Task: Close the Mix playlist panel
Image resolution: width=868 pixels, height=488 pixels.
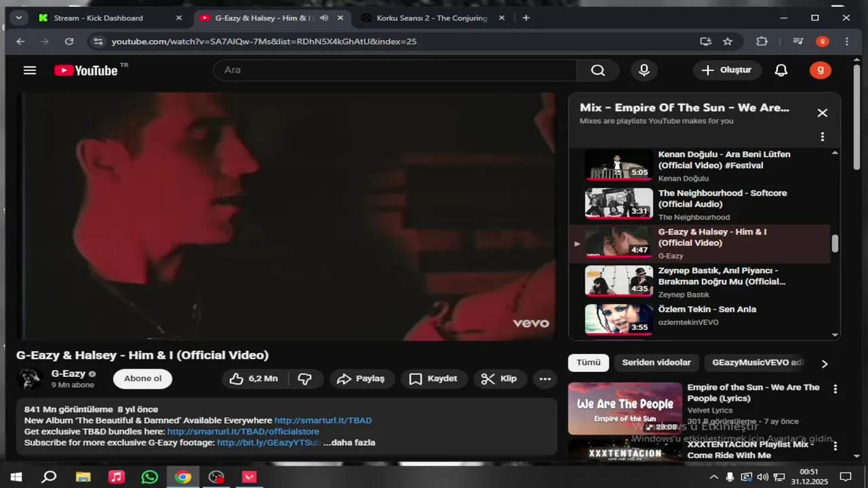Action: pyautogui.click(x=822, y=113)
